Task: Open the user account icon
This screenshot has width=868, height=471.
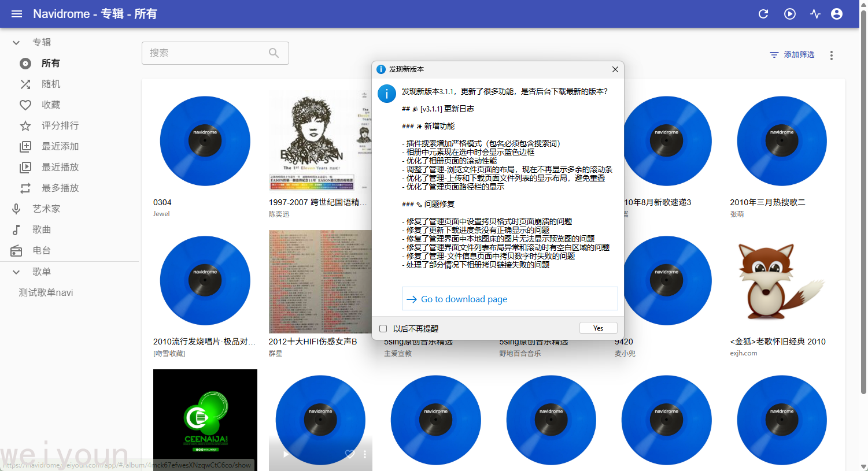Action: (837, 14)
